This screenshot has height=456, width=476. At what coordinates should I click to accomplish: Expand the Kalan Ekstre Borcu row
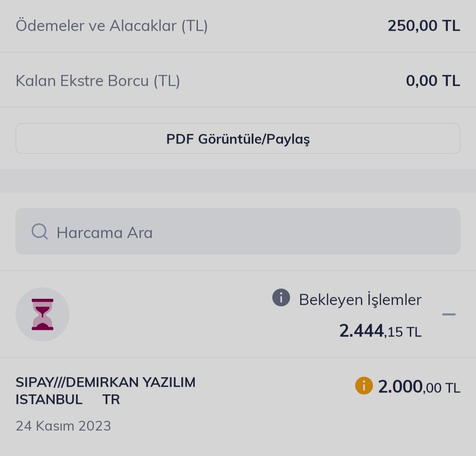click(238, 80)
